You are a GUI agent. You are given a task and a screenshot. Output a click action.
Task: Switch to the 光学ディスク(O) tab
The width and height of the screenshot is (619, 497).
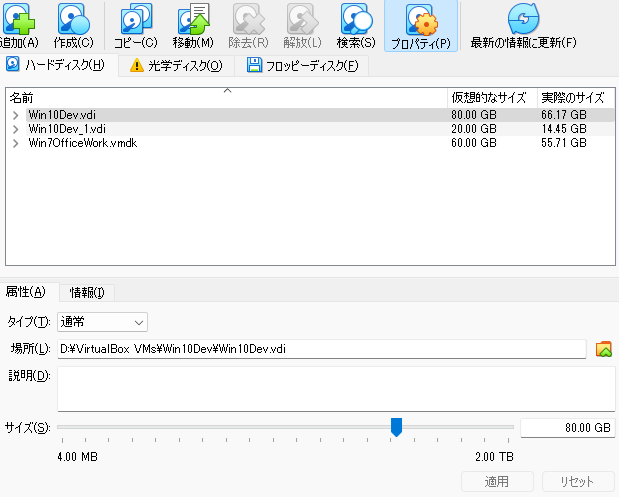(x=176, y=66)
